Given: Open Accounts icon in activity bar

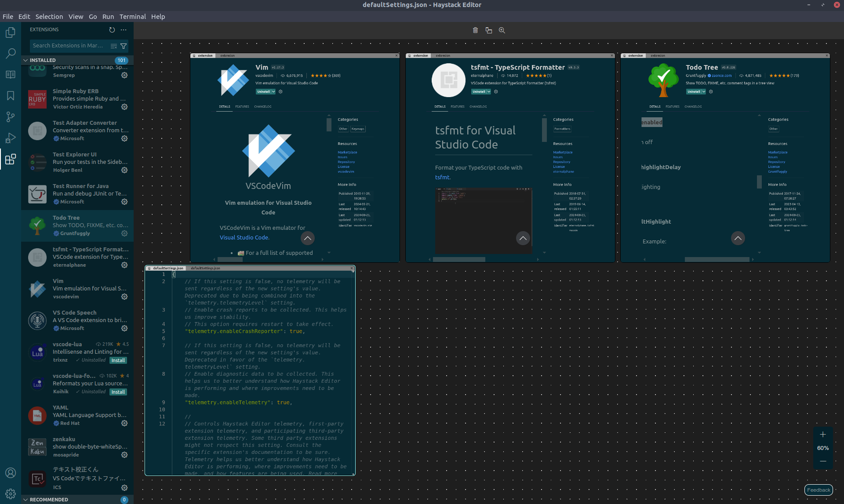Looking at the screenshot, I should tap(11, 473).
